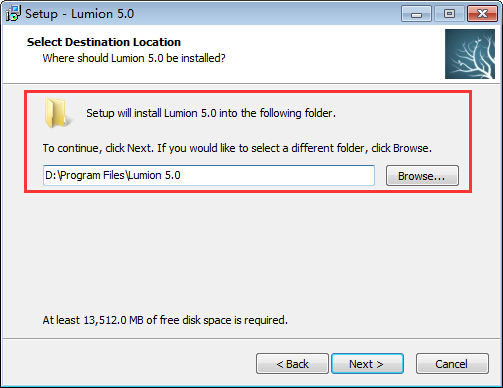Click the "To continue, click Next" instruction text
Image resolution: width=503 pixels, height=388 pixels.
tap(237, 148)
